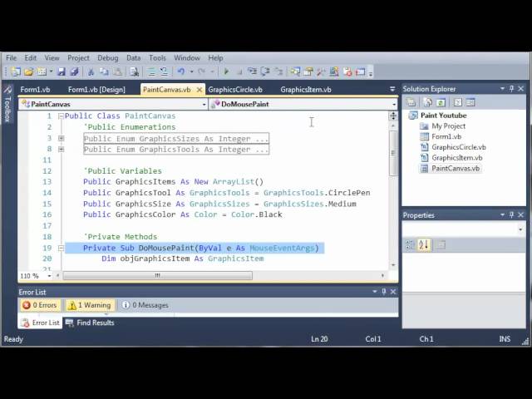Toggle the 1 Warning filter
The height and width of the screenshot is (399, 532).
[88, 305]
